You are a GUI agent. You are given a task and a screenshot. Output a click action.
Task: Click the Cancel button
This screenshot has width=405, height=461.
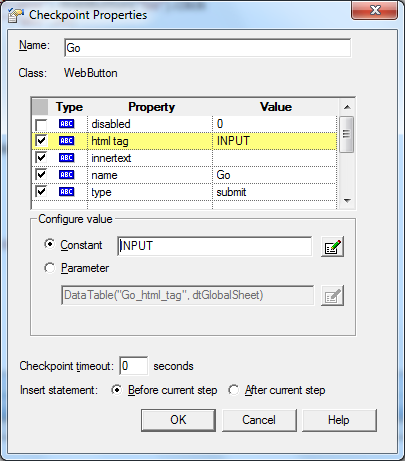click(x=259, y=420)
